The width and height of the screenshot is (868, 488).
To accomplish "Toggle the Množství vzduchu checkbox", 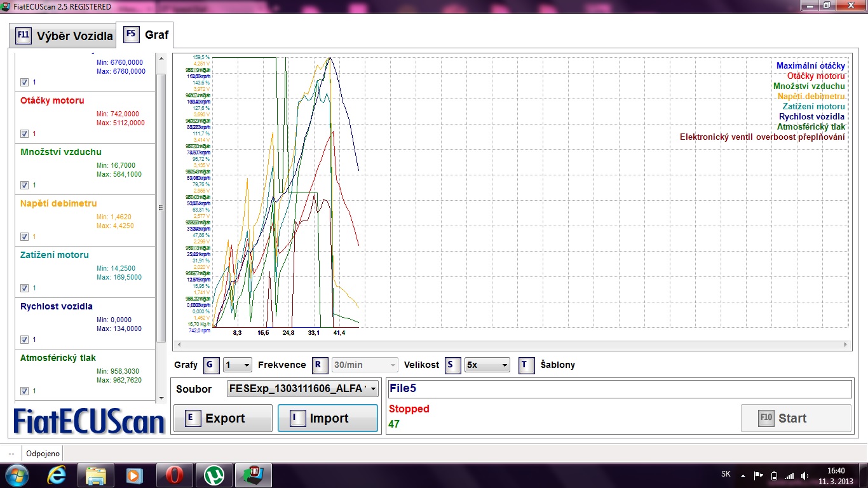I will click(x=25, y=185).
